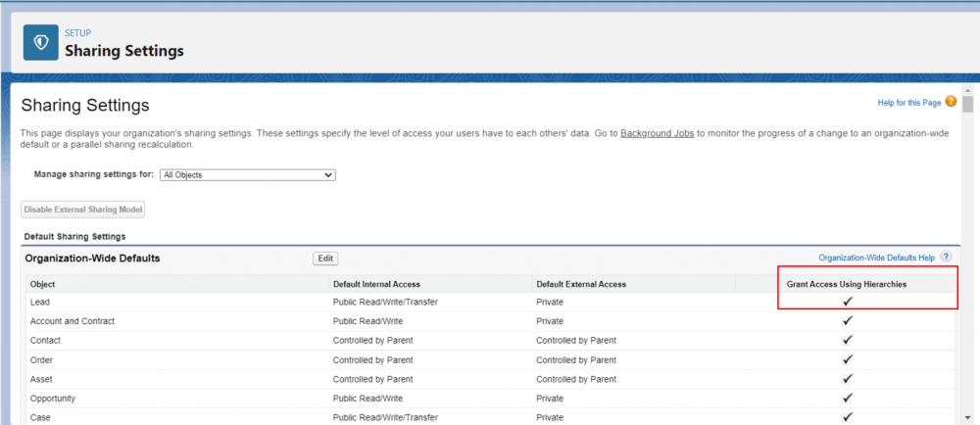The height and width of the screenshot is (425, 980).
Task: Click the Account and Contract hierarchy checkmark
Action: tap(848, 320)
